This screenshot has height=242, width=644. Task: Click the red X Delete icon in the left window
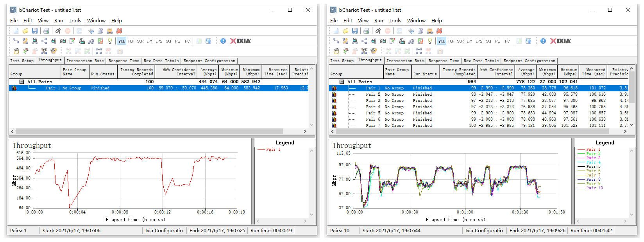(119, 31)
